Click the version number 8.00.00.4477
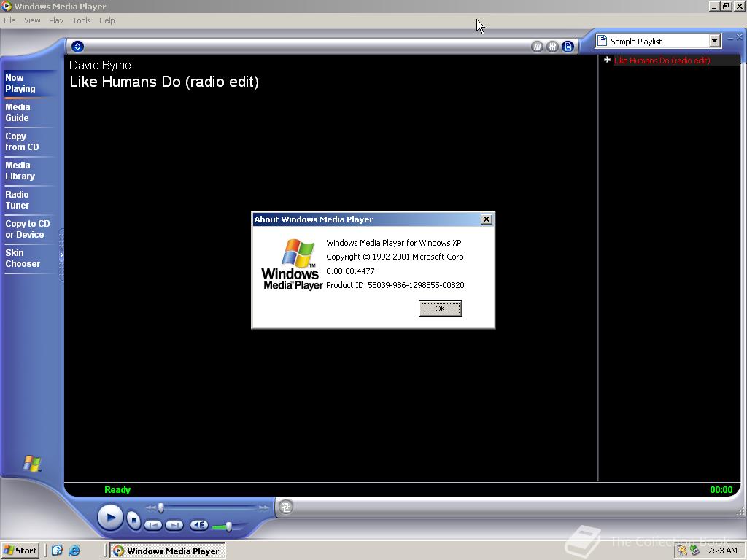 click(350, 271)
